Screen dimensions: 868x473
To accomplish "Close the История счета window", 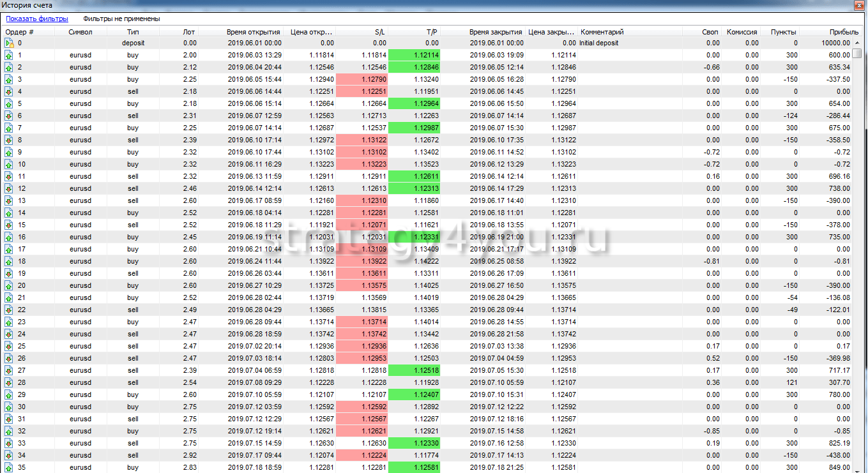I will coord(860,5).
